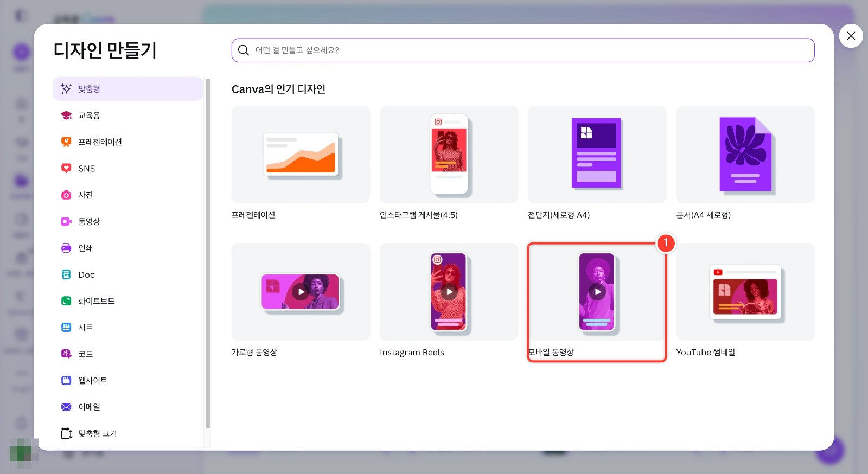Focus the 어떤 걸 만들고 싶으세요? search field
Image resolution: width=868 pixels, height=474 pixels.
pos(523,50)
